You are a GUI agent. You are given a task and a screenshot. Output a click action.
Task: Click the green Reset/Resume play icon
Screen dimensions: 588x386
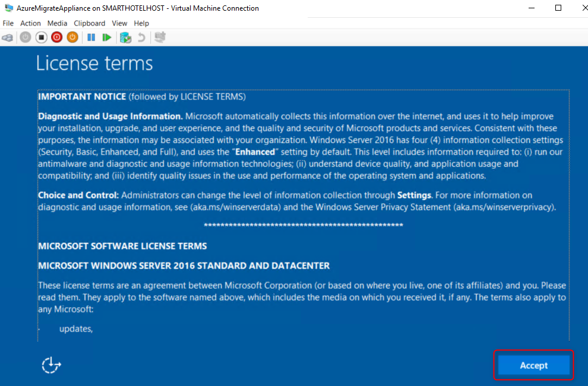point(107,37)
